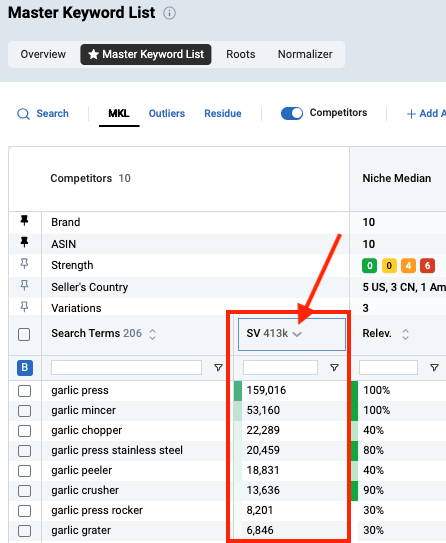Select the garlic peeler checkbox

coord(24,471)
